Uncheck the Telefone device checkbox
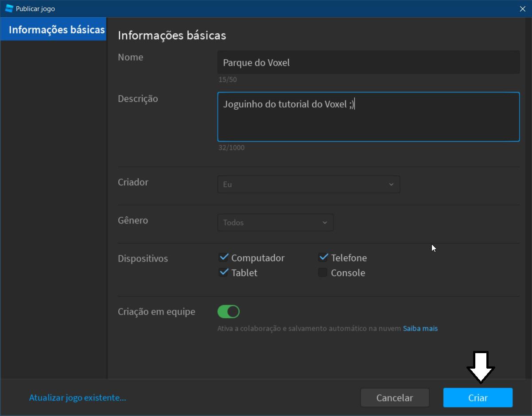Viewport: 532px width, 416px height. coord(323,258)
